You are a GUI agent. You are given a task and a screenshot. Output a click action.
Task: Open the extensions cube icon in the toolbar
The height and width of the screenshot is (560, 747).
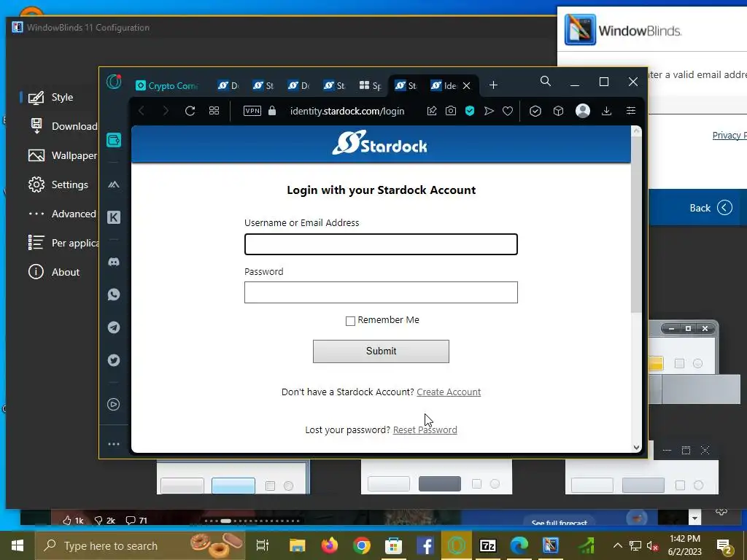click(x=558, y=111)
